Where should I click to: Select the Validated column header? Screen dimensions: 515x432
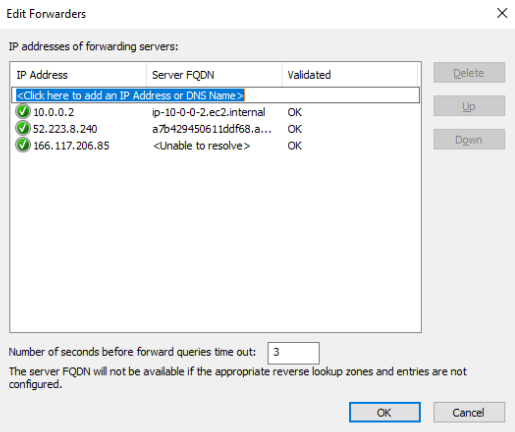click(x=349, y=75)
